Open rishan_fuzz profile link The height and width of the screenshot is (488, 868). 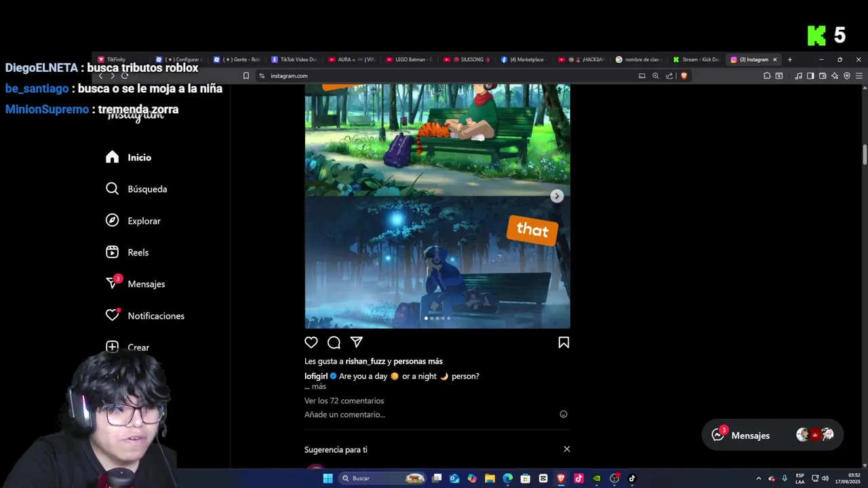click(x=366, y=361)
